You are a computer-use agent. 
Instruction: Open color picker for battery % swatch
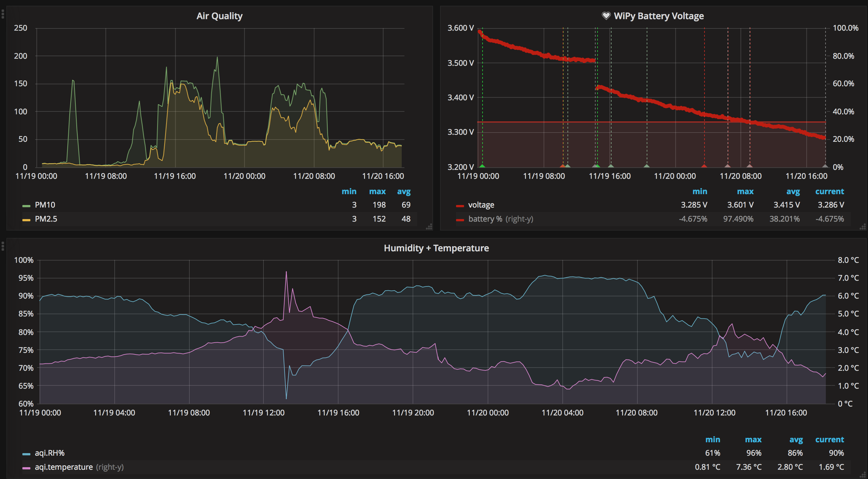[x=460, y=220]
